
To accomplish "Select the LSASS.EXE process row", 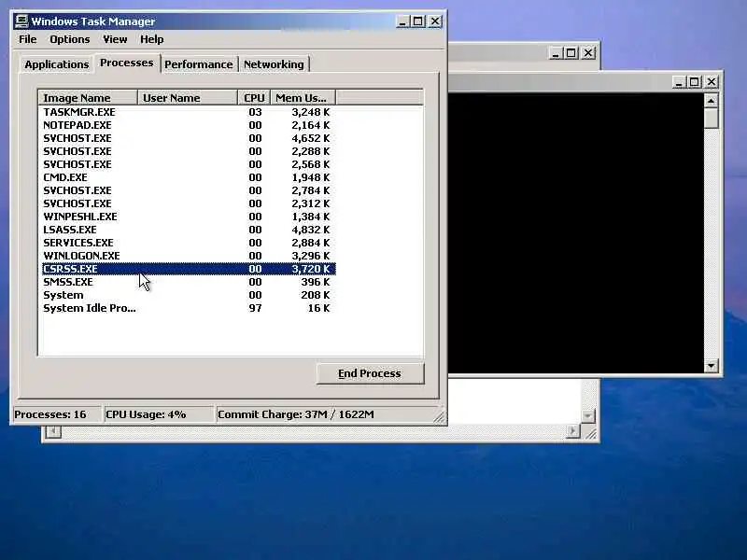I will pyautogui.click(x=189, y=230).
